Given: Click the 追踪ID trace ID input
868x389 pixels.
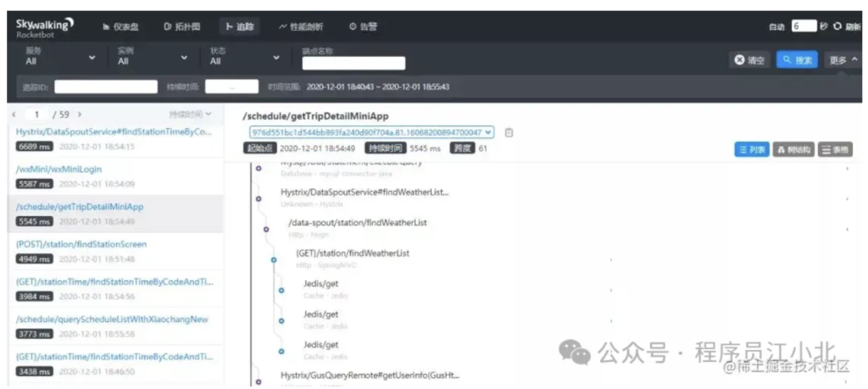Looking at the screenshot, I should 106,87.
